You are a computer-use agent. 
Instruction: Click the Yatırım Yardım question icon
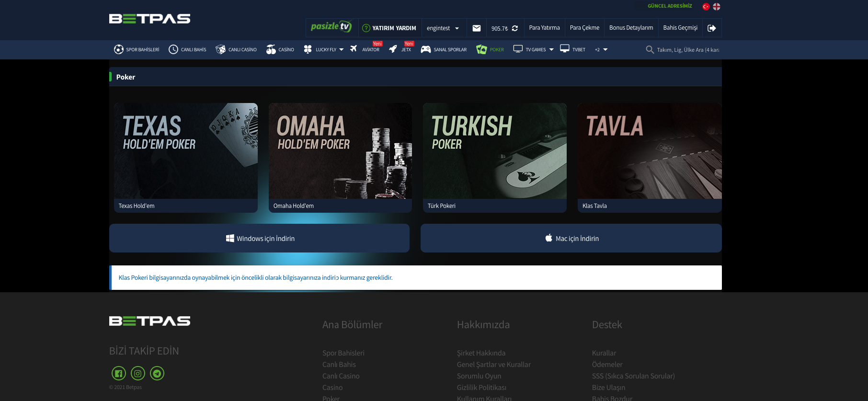click(366, 28)
